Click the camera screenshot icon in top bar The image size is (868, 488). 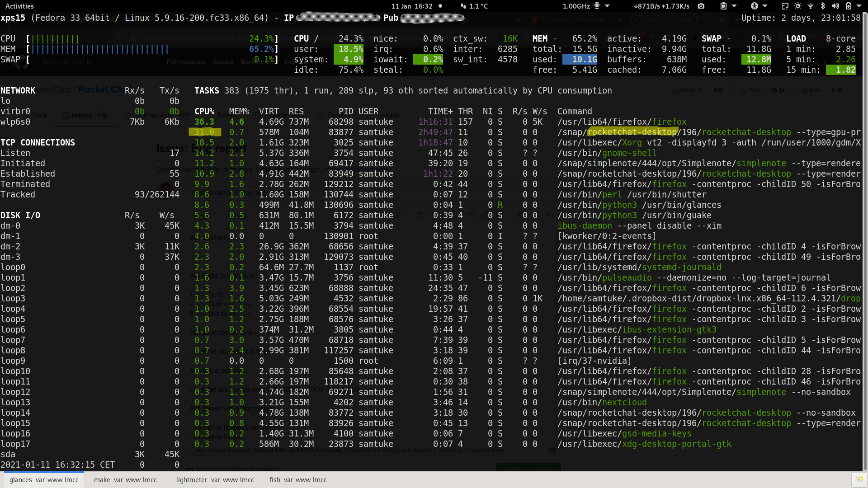(x=701, y=6)
